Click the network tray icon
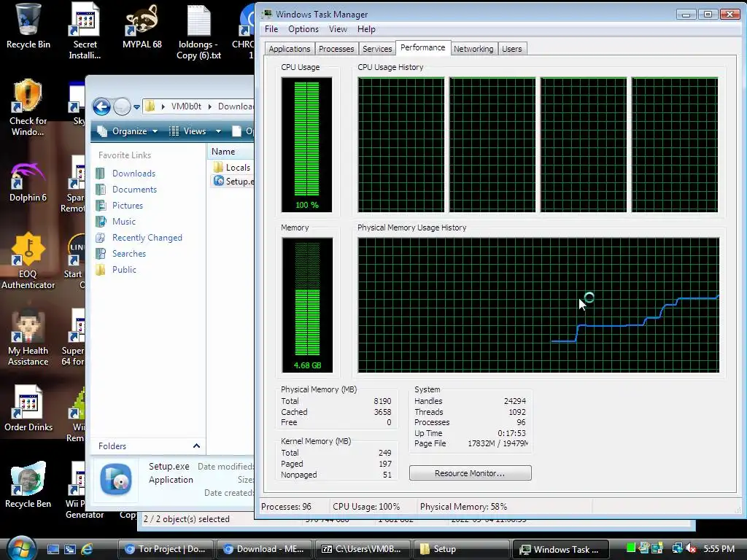The width and height of the screenshot is (747, 560). click(x=677, y=548)
